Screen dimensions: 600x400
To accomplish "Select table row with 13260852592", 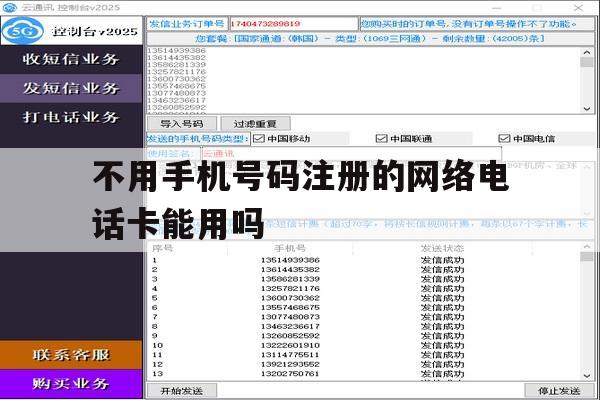I will point(364,336).
